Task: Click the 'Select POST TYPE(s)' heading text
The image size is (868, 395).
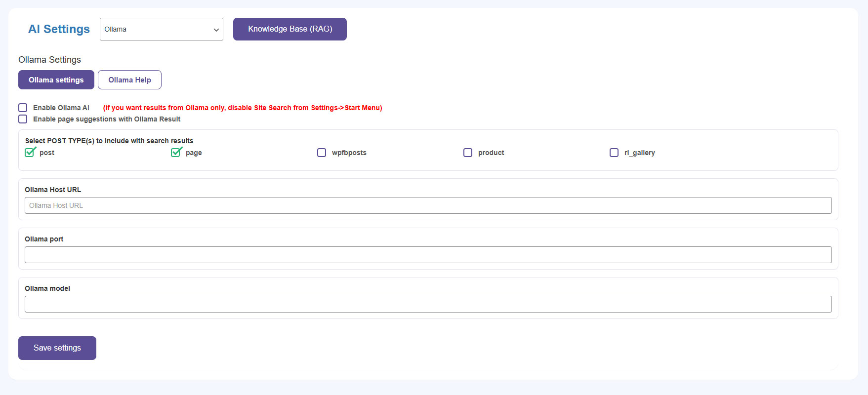Action: [109, 141]
